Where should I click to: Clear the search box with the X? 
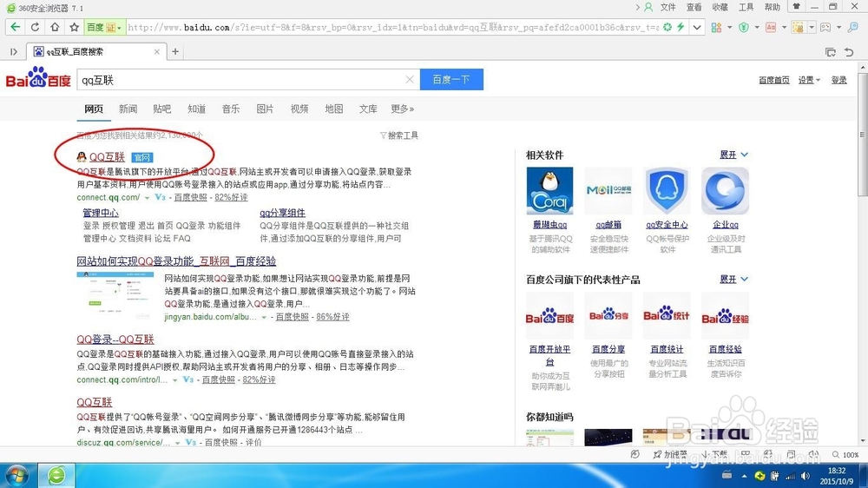coord(410,80)
